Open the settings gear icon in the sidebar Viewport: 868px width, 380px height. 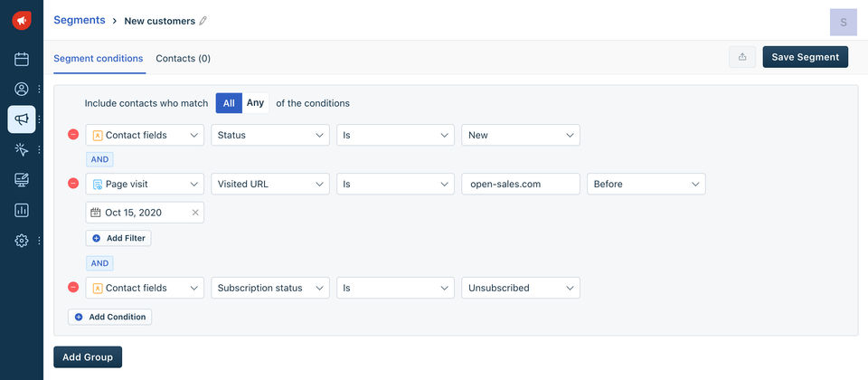(22, 241)
